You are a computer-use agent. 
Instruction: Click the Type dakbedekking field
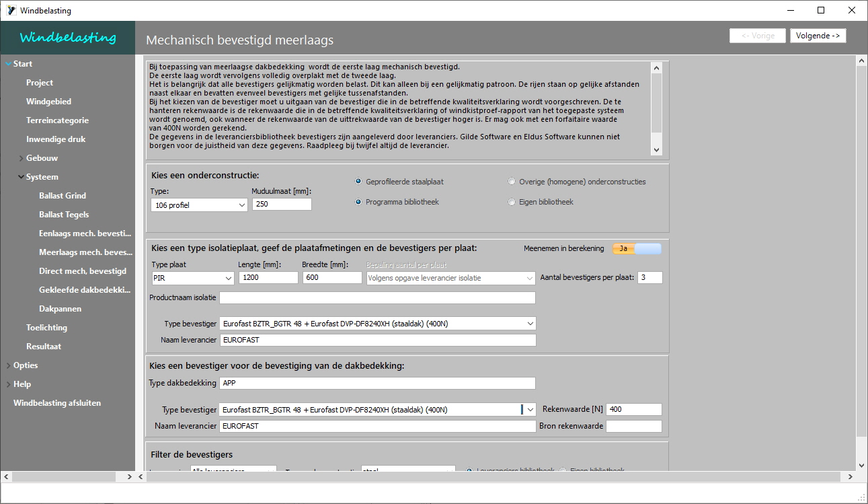pos(378,384)
